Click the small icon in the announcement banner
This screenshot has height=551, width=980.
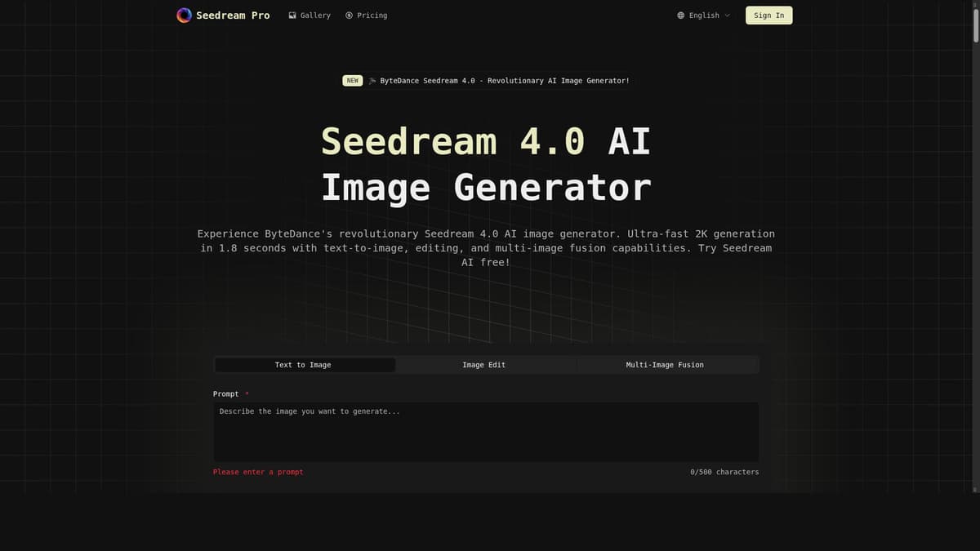click(x=372, y=80)
